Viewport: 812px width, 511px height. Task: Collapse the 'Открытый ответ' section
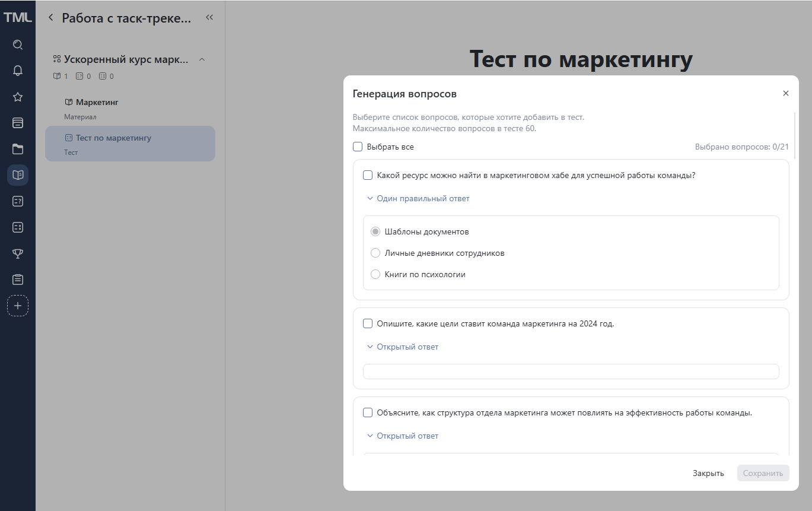click(x=403, y=346)
